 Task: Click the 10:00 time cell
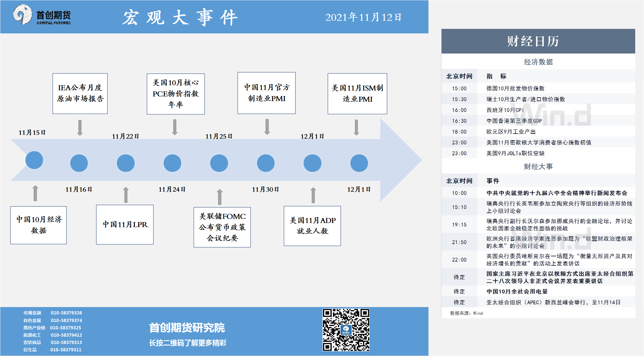pyautogui.click(x=459, y=193)
